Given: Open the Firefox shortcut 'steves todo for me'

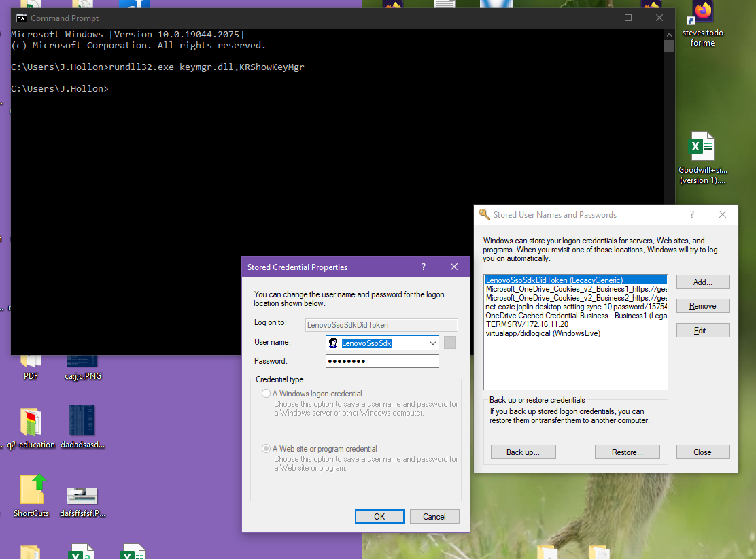Looking at the screenshot, I should [x=702, y=14].
